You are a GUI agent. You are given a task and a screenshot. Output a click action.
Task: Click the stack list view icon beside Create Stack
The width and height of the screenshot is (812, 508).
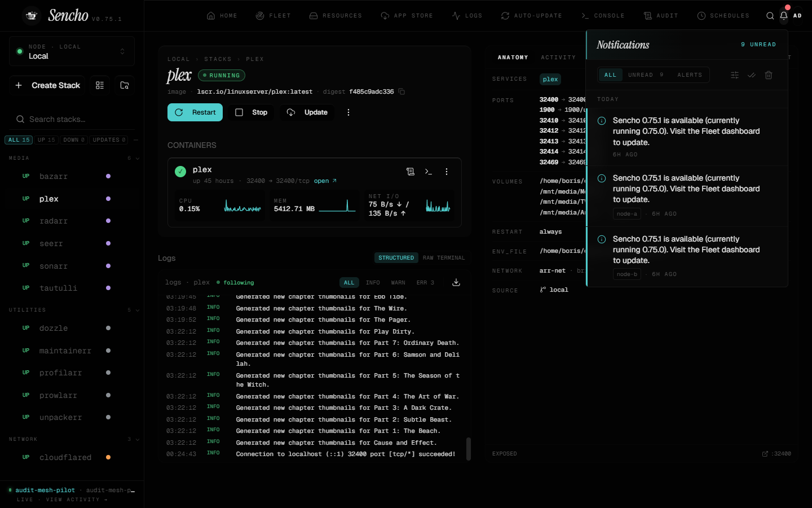pos(100,85)
